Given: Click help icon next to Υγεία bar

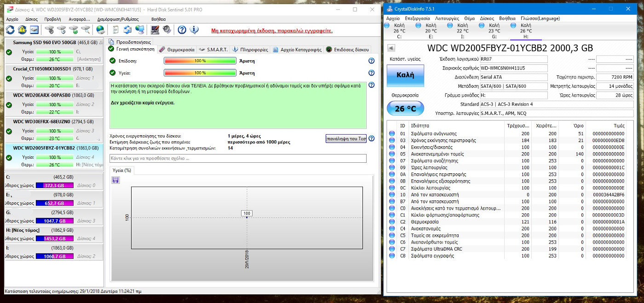Looking at the screenshot, I should pyautogui.click(x=371, y=73).
